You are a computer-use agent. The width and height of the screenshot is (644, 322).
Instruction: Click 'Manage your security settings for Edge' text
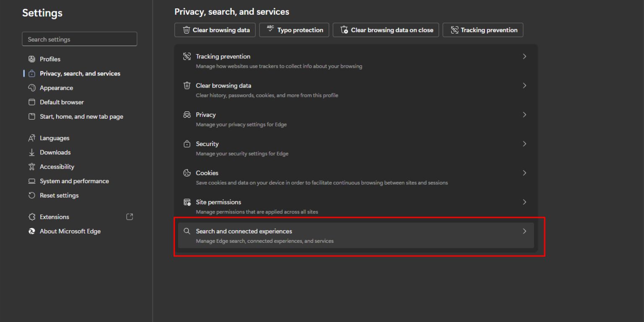[x=242, y=153]
